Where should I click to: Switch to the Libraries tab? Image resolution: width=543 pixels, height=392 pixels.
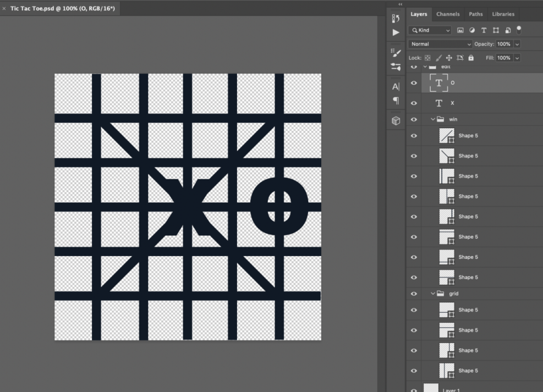pos(503,14)
